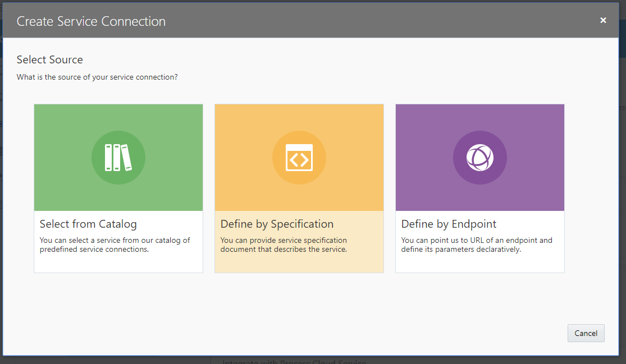Open the 'Select from Catalog' title link
Image resolution: width=626 pixels, height=364 pixels.
(x=88, y=224)
